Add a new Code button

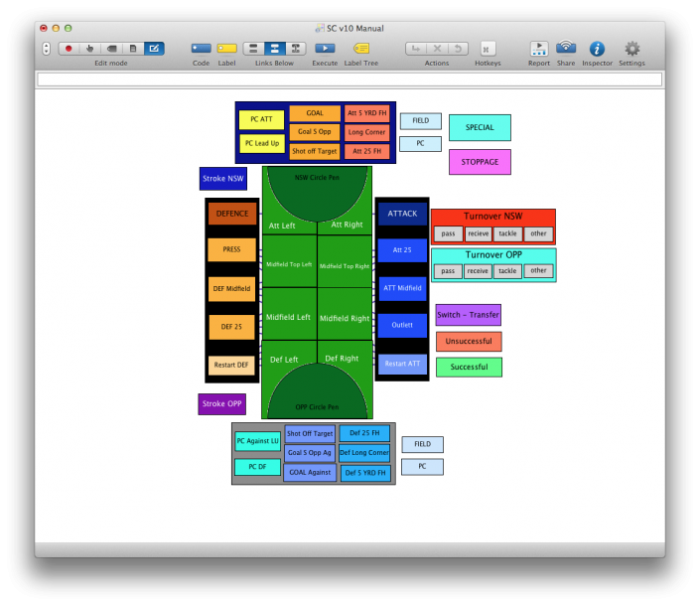201,48
